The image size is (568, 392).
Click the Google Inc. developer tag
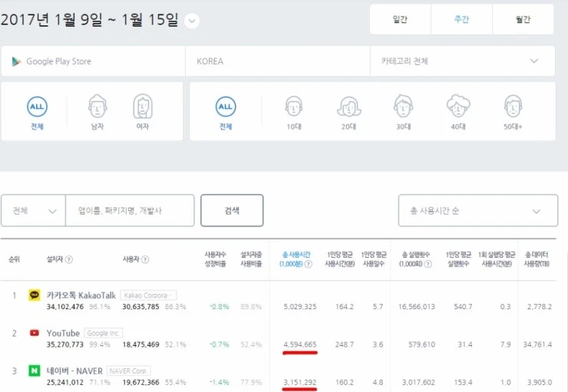click(104, 333)
